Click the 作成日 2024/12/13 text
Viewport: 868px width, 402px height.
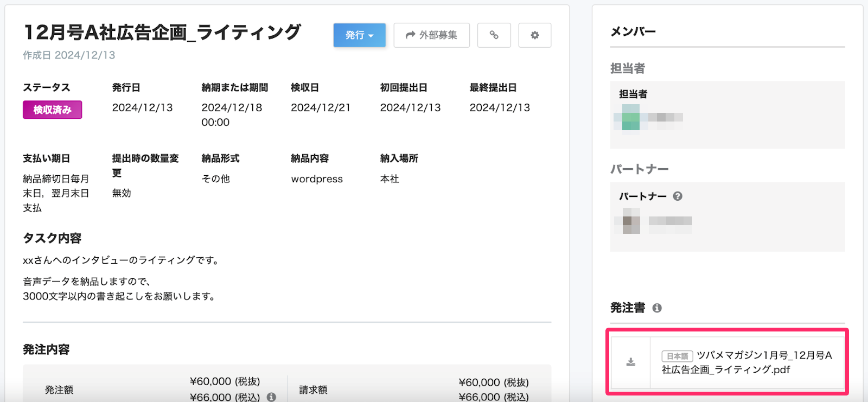(69, 55)
